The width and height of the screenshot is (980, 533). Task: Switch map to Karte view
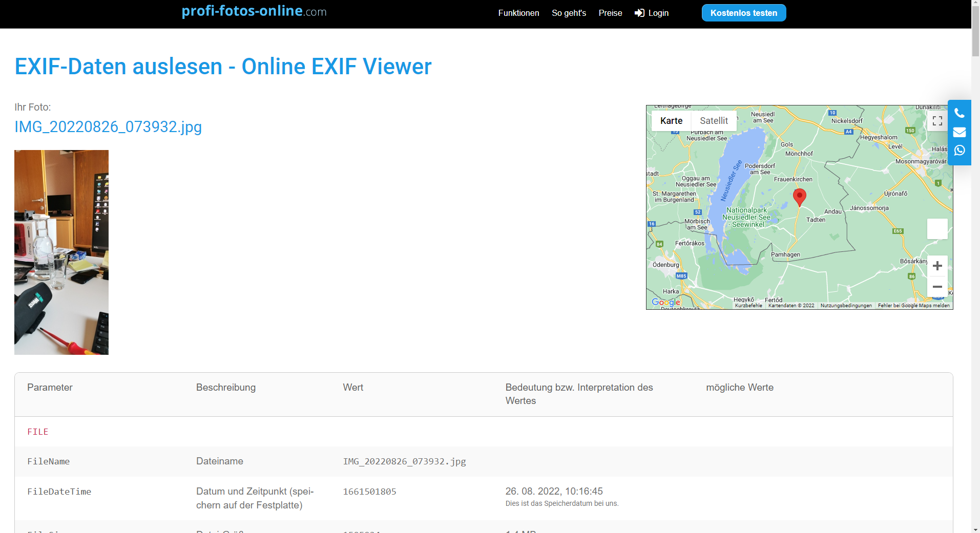click(671, 121)
